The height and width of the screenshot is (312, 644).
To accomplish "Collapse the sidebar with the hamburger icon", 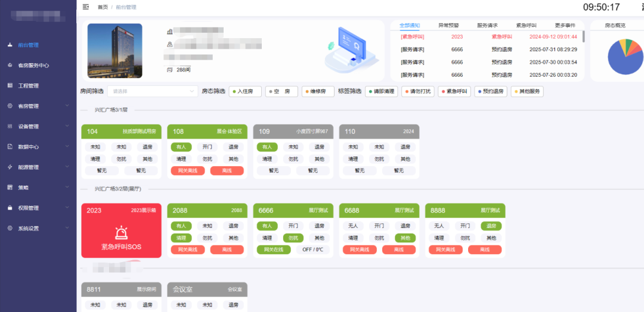I will coord(86,7).
